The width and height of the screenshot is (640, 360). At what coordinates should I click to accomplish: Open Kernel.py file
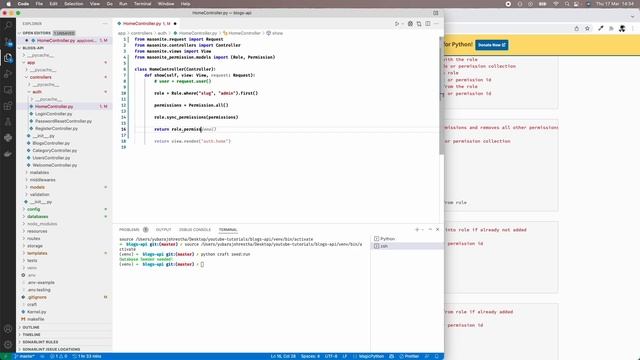click(x=37, y=312)
